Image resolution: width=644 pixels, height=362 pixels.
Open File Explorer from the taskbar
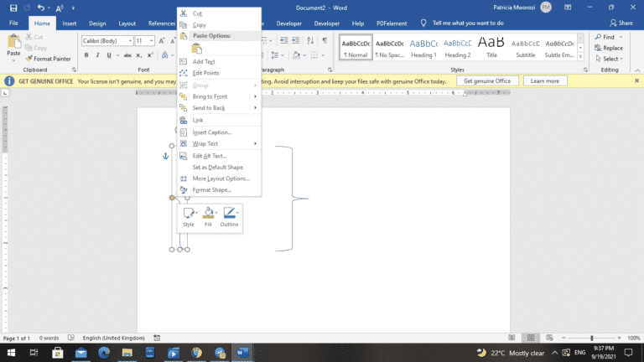pos(127,353)
